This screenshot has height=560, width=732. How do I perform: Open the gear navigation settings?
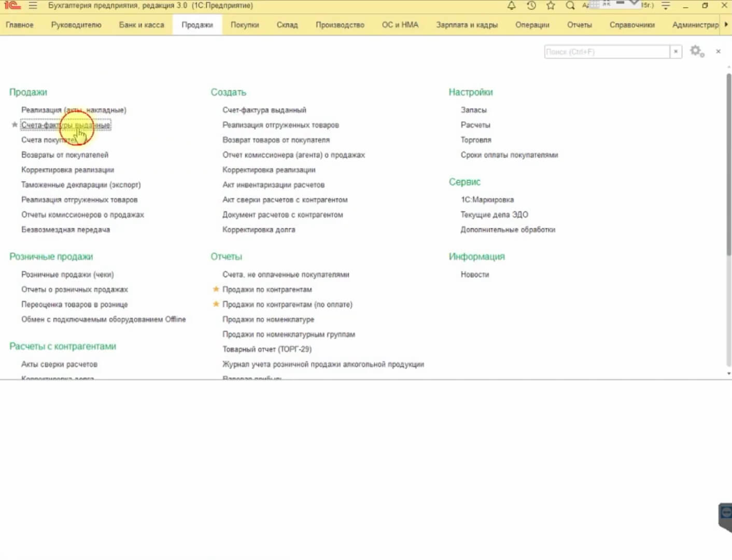click(x=697, y=51)
